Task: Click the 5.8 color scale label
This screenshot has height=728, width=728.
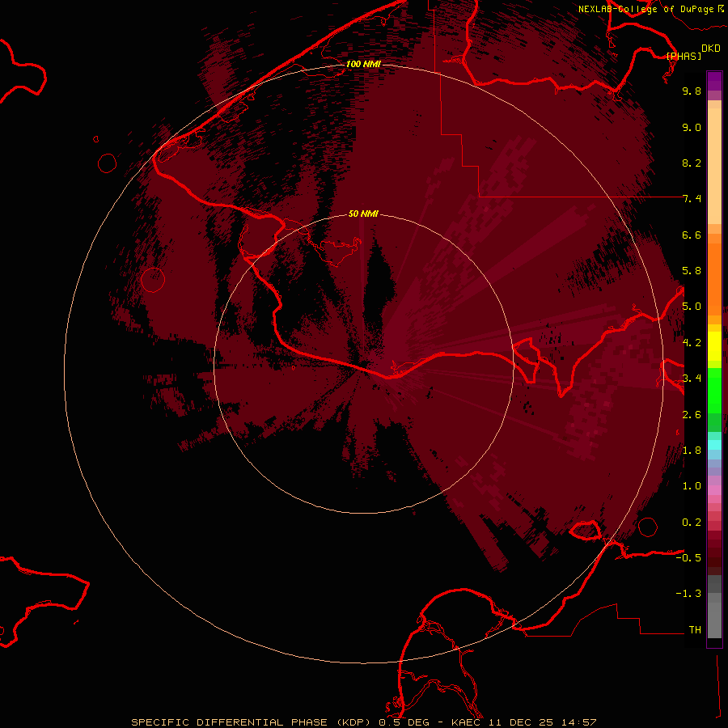Action: coord(692,271)
